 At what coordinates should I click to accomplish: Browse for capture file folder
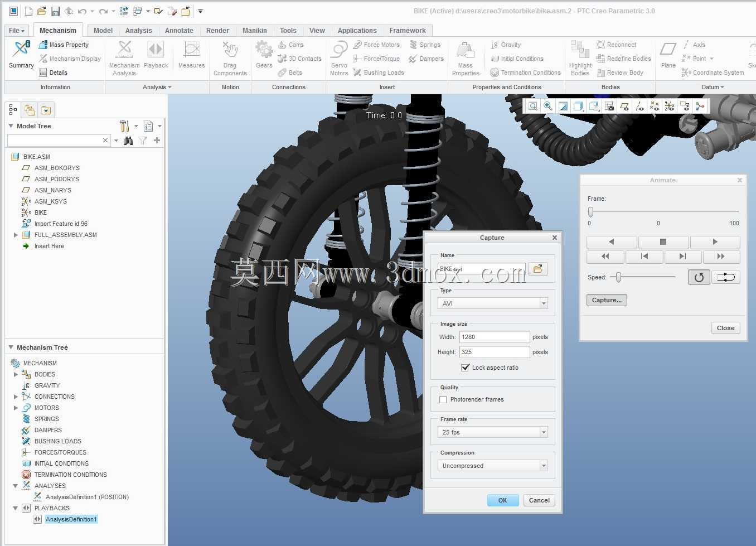pyautogui.click(x=537, y=269)
